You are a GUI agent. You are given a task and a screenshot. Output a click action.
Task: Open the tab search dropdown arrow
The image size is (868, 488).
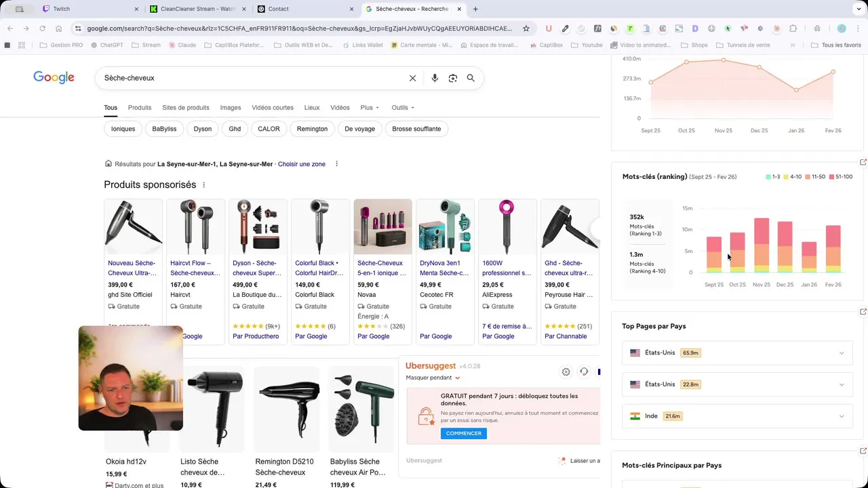tap(859, 9)
